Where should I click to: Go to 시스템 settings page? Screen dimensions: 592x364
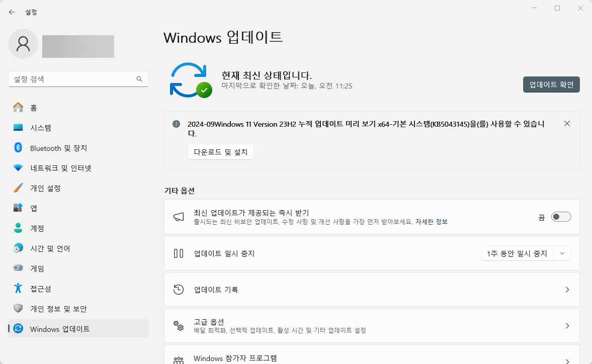point(78,128)
